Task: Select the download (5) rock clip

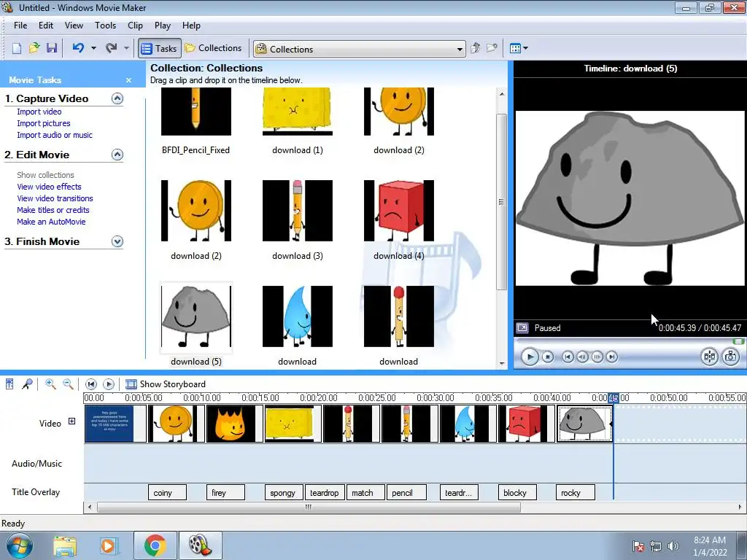Action: tap(196, 316)
